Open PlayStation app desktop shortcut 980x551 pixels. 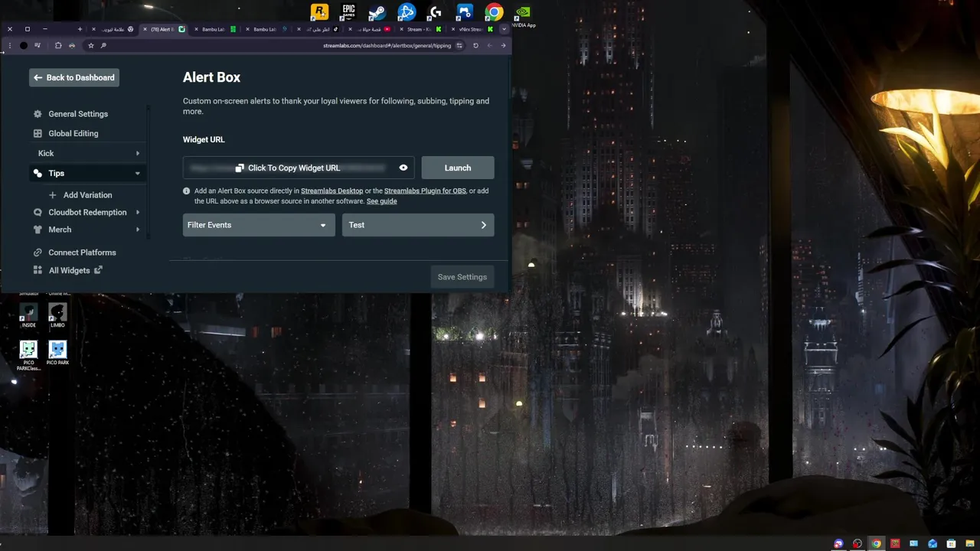[x=465, y=12]
